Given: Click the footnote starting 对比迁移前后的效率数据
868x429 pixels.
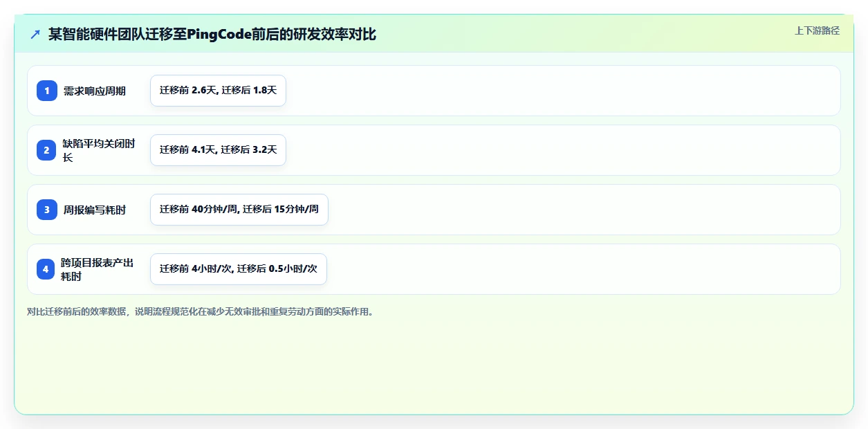Looking at the screenshot, I should tap(200, 311).
